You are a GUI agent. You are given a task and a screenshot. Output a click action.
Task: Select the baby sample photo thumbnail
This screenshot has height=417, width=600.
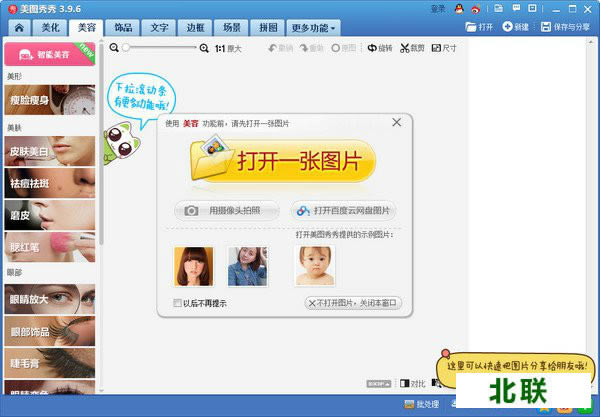click(314, 266)
